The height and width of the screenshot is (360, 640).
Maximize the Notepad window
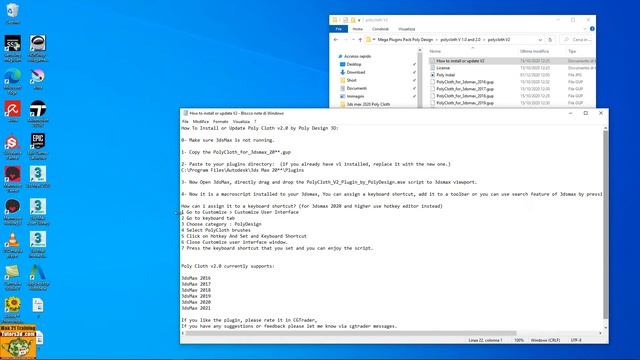coord(585,113)
